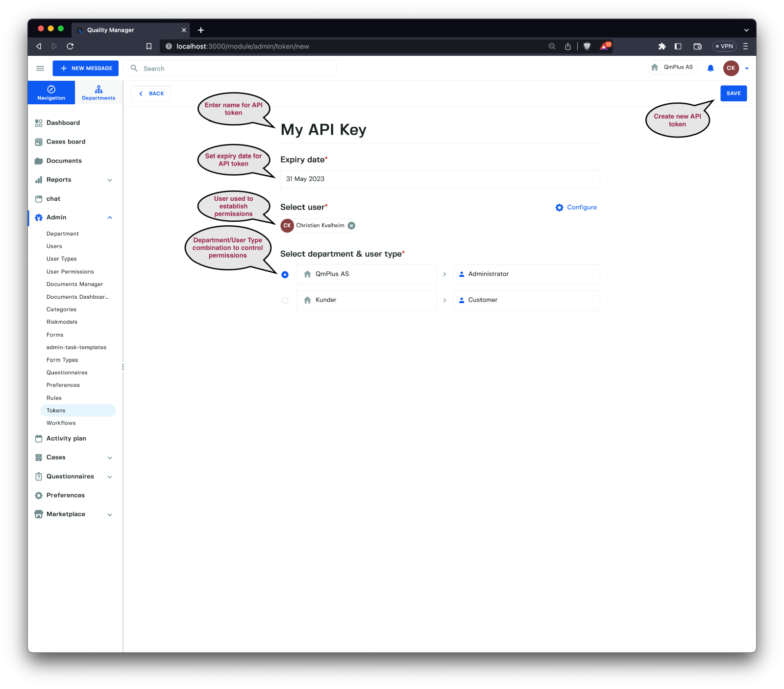
Task: Open the hamburger menu icon
Action: pos(40,69)
